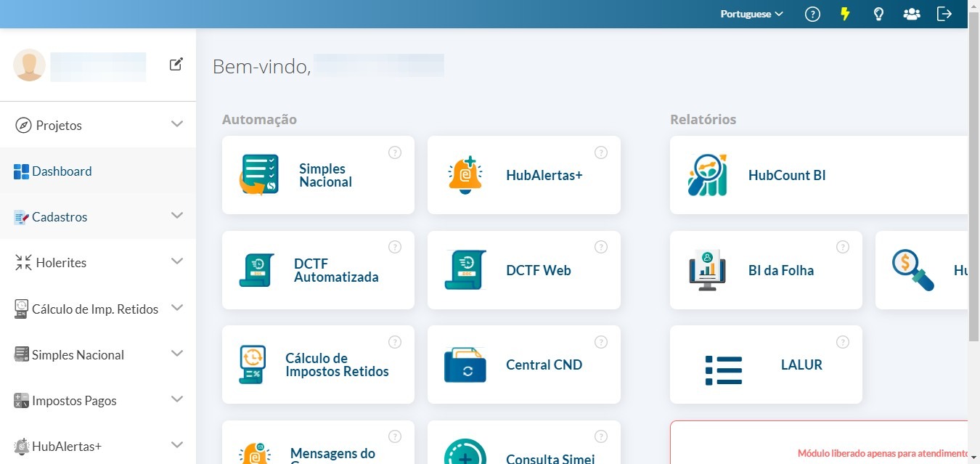Select Simples Nacional label in the sidebar
The height and width of the screenshot is (464, 980).
(78, 355)
